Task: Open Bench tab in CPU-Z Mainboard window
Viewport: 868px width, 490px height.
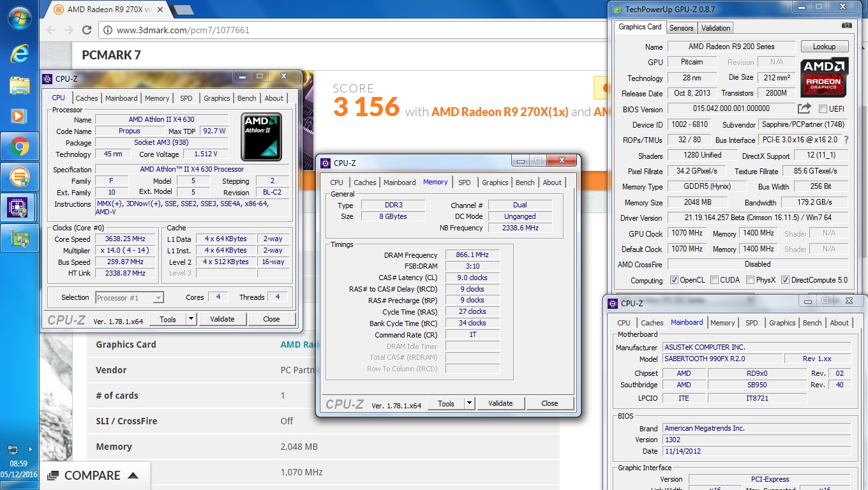Action: click(x=812, y=323)
